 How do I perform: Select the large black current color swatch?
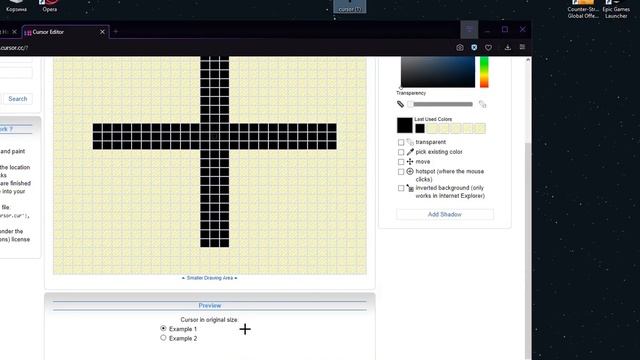click(x=404, y=125)
